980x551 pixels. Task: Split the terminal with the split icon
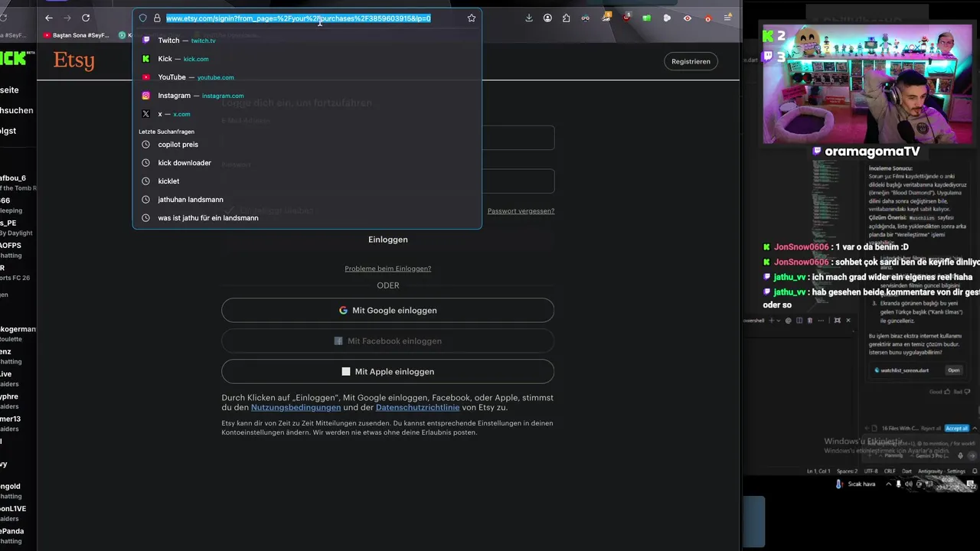[x=799, y=321]
